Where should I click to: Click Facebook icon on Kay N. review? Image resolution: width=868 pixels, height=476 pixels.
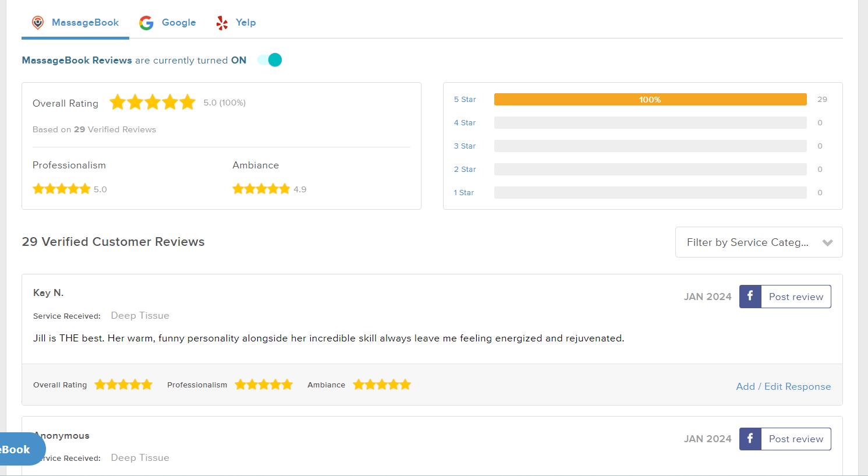click(750, 297)
